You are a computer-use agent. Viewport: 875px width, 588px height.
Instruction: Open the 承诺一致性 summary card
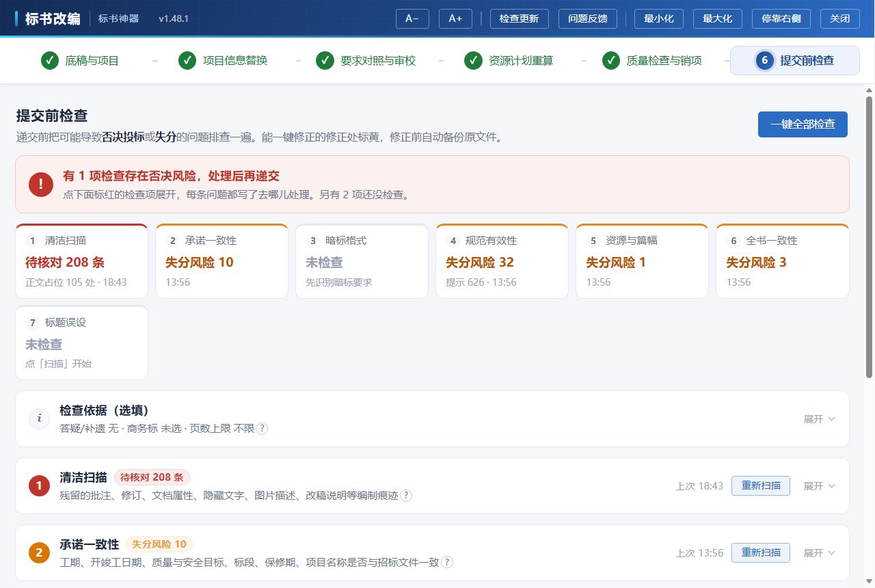[x=221, y=261]
